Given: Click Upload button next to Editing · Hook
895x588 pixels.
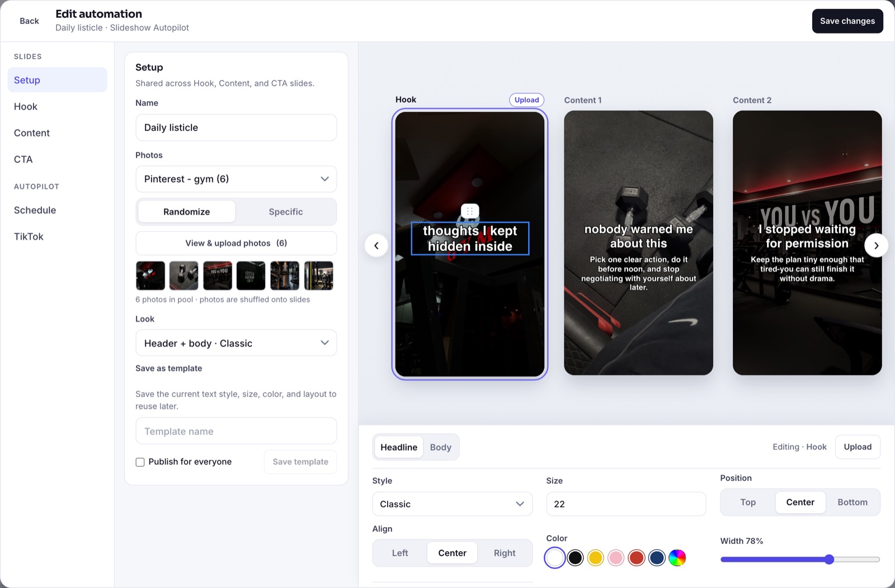Looking at the screenshot, I should (x=858, y=447).
